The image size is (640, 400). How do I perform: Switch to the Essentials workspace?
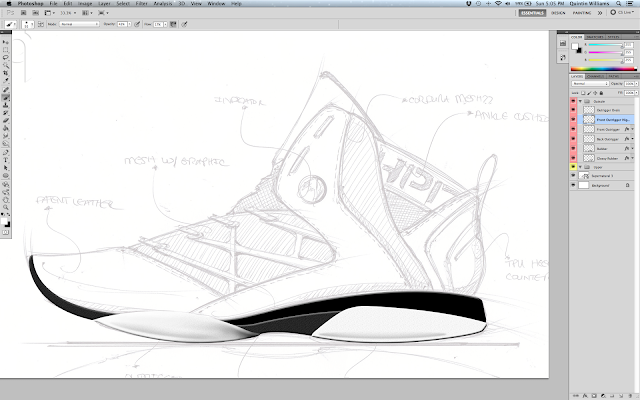click(x=532, y=13)
